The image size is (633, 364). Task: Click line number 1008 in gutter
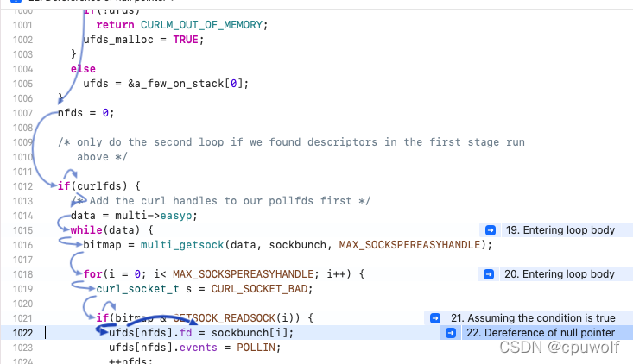[22, 128]
